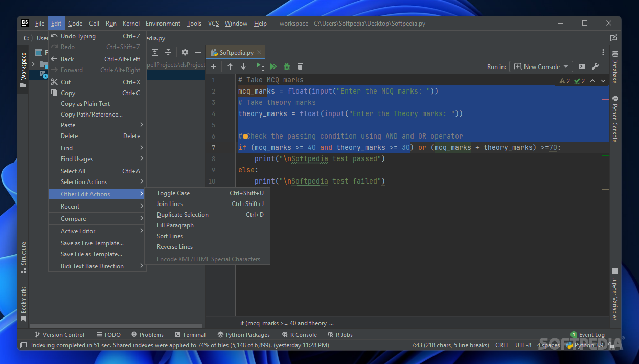Screen dimensions: 639x364
Task: Click the add cell plus icon
Action: (x=213, y=66)
